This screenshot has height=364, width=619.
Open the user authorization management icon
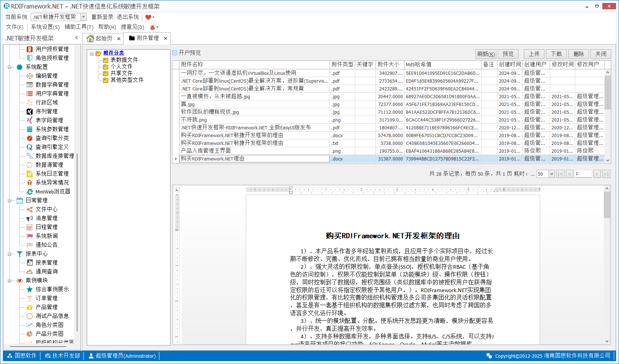click(30, 49)
